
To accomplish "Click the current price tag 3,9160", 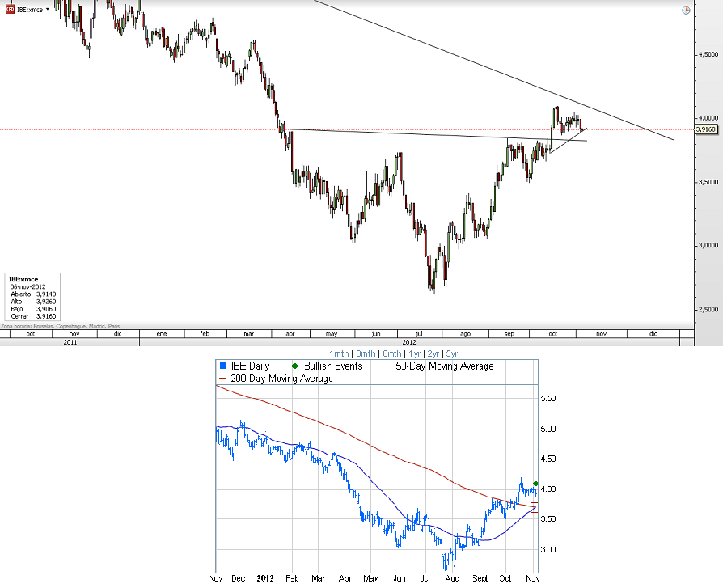I will (705, 129).
